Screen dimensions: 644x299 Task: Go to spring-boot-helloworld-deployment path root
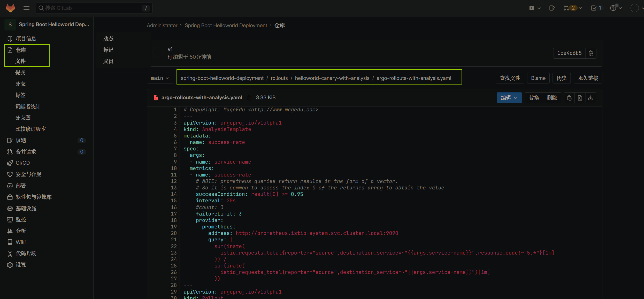(x=222, y=78)
